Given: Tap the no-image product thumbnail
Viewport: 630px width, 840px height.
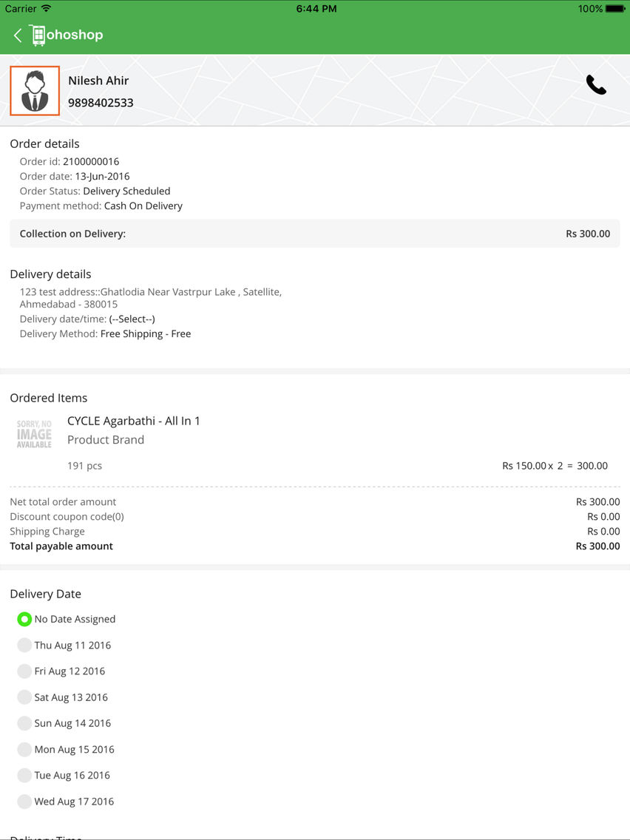Looking at the screenshot, I should click(34, 434).
